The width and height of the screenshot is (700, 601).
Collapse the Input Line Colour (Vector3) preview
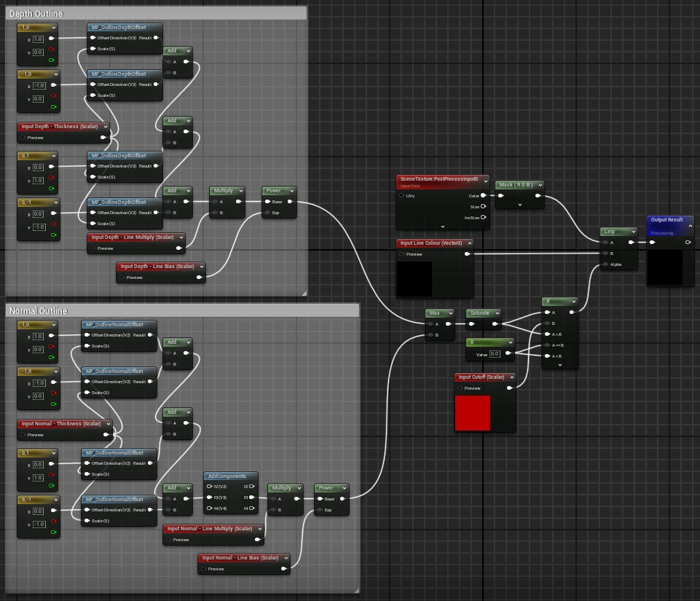[469, 243]
